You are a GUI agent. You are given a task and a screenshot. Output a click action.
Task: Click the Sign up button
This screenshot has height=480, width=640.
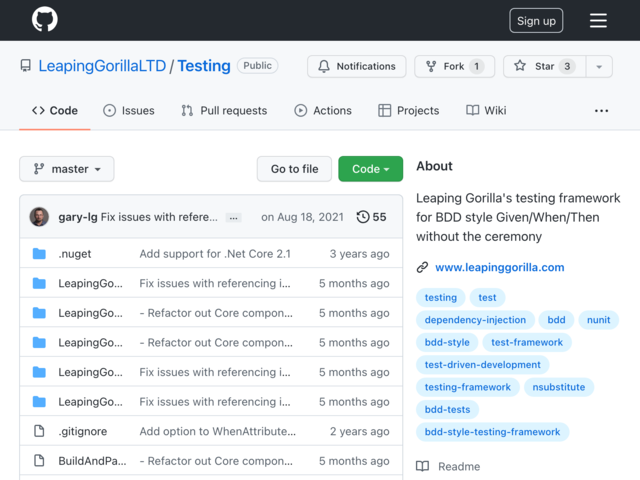tap(536, 20)
